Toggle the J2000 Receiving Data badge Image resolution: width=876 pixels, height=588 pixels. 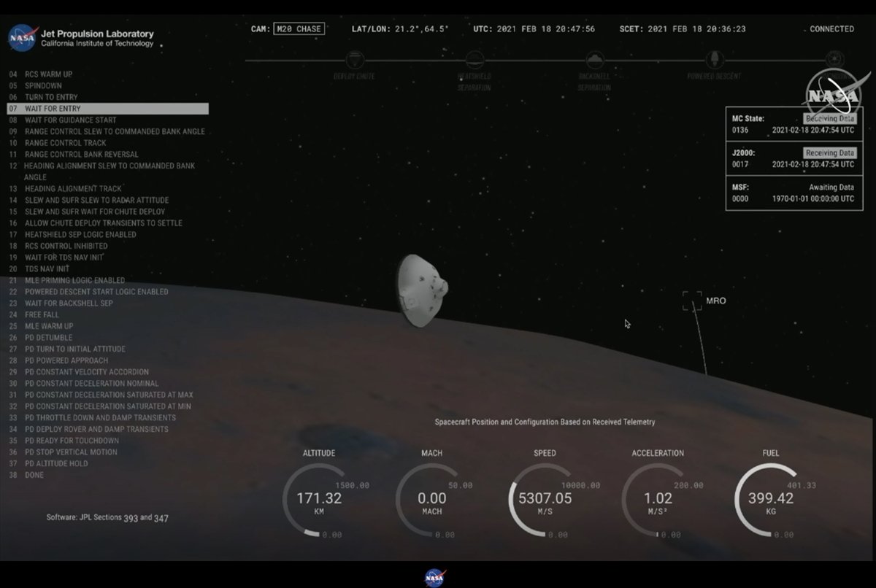click(x=830, y=153)
